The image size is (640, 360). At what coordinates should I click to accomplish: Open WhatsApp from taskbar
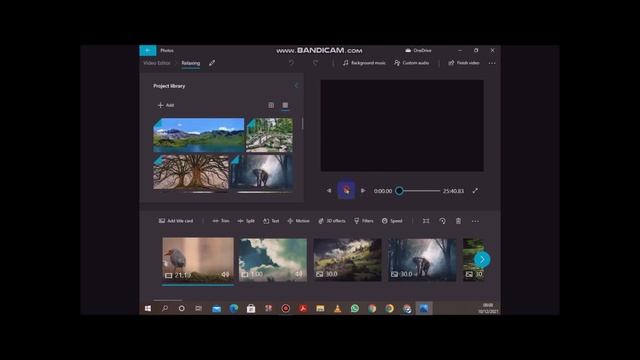pyautogui.click(x=355, y=309)
